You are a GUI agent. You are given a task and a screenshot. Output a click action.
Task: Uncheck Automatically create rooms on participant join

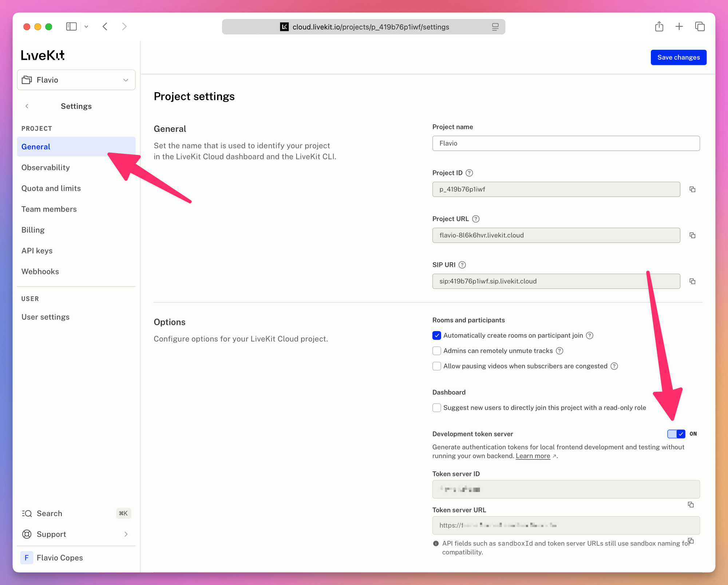tap(437, 335)
